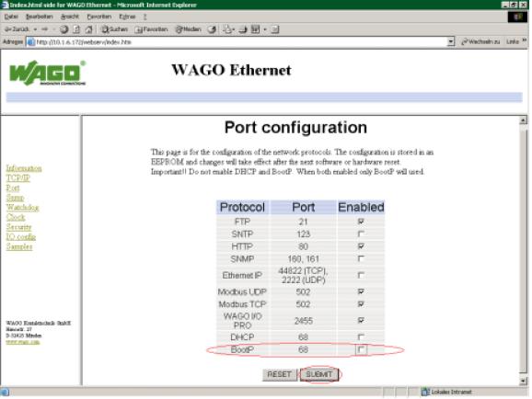Enable the BootP protocol checkbox

tap(361, 349)
